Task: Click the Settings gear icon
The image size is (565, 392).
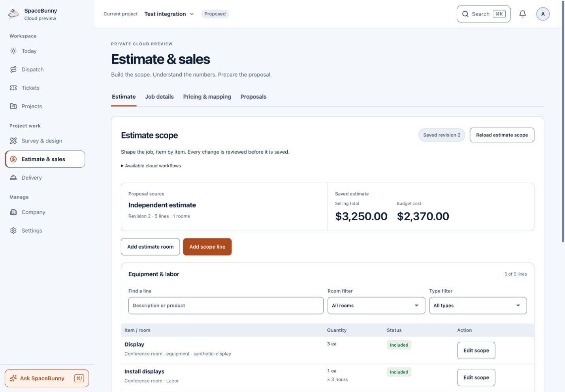Action: 13,231
